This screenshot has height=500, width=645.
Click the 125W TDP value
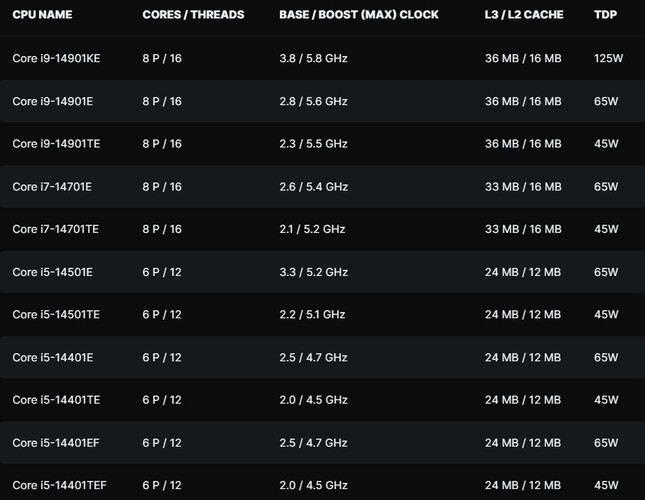click(x=608, y=58)
